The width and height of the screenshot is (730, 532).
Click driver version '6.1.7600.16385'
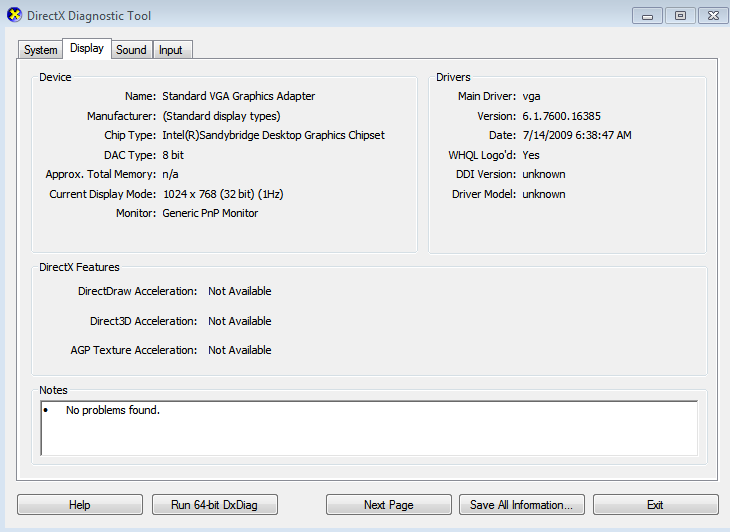pos(561,116)
